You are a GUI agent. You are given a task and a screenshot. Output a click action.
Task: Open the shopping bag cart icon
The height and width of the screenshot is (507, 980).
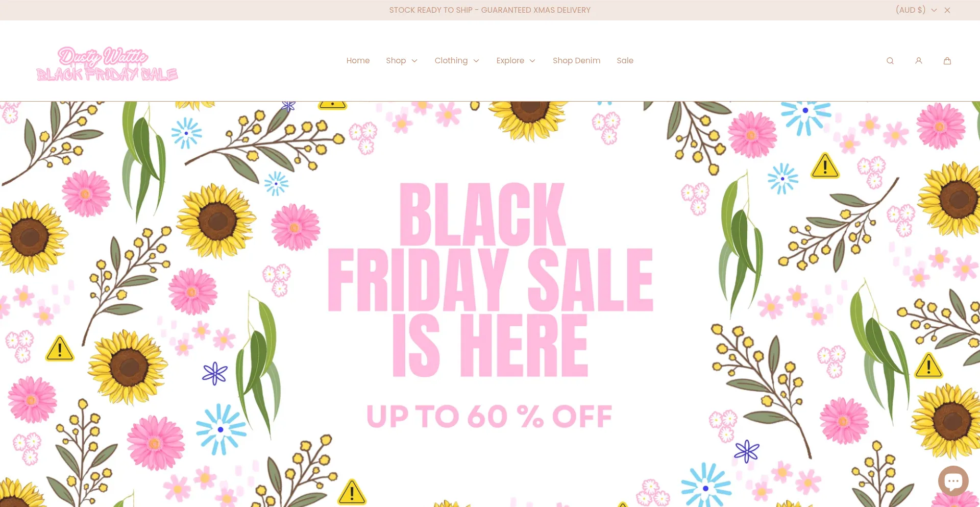(947, 61)
